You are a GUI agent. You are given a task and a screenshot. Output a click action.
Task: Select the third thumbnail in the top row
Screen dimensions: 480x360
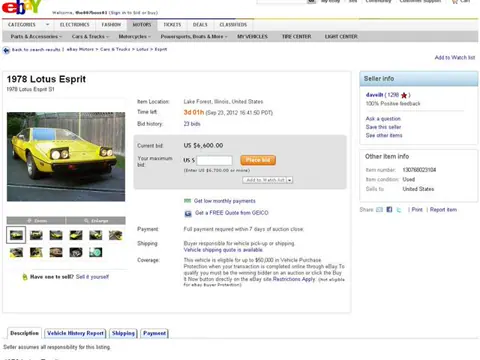coord(56,235)
